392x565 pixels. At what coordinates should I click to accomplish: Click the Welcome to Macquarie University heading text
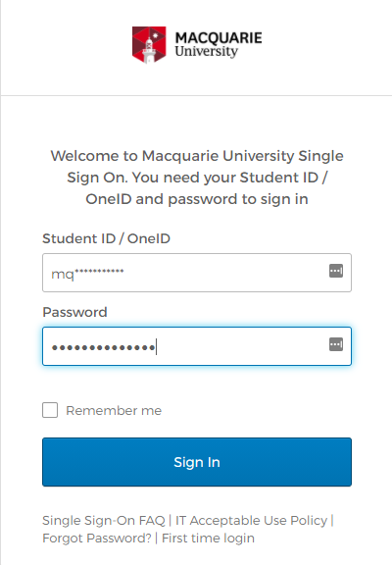point(197,178)
